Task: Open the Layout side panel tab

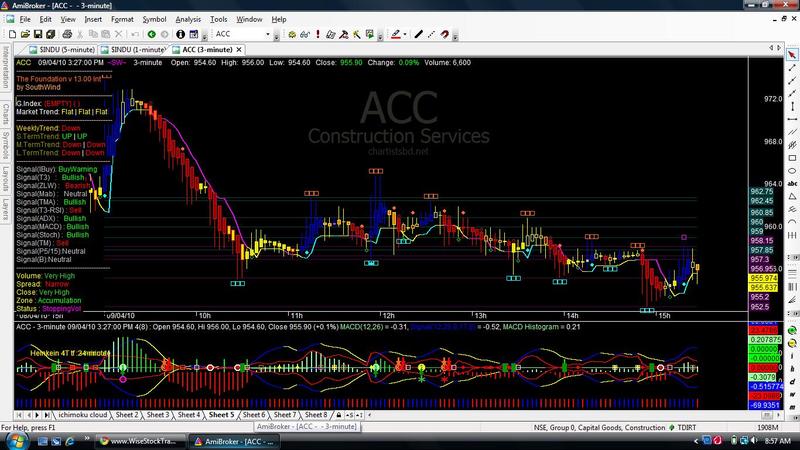Action: pyautogui.click(x=6, y=178)
